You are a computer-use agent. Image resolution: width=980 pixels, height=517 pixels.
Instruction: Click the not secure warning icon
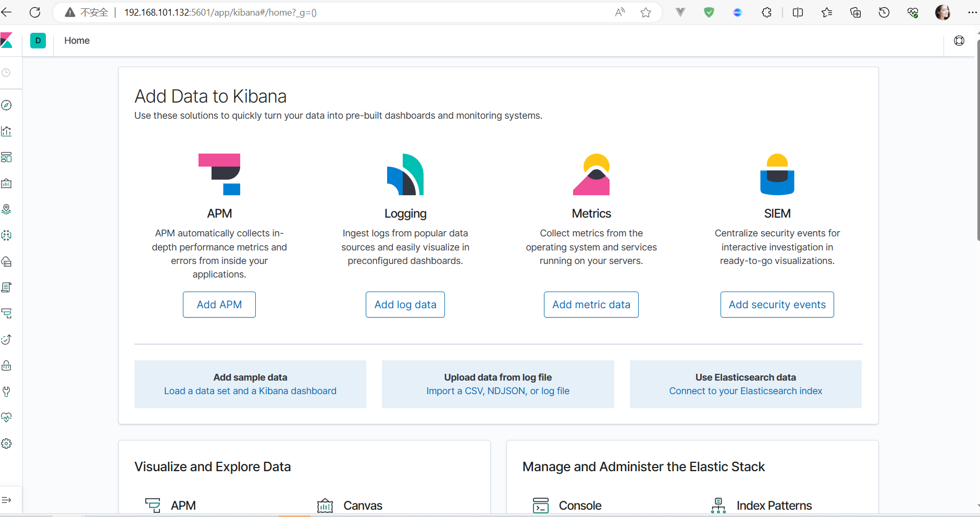70,12
